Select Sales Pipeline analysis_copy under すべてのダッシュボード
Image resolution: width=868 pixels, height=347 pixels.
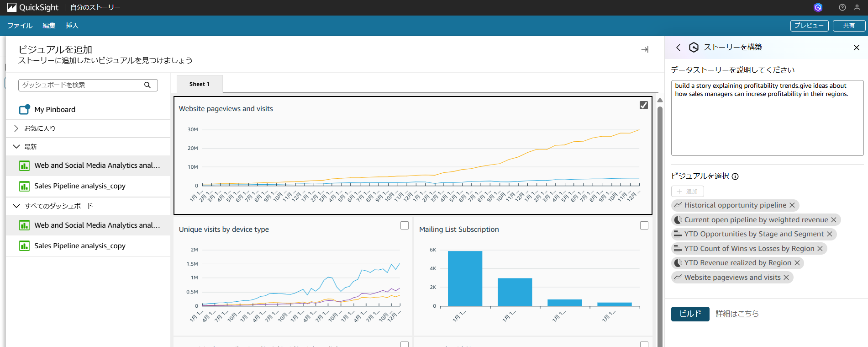[x=88, y=246]
